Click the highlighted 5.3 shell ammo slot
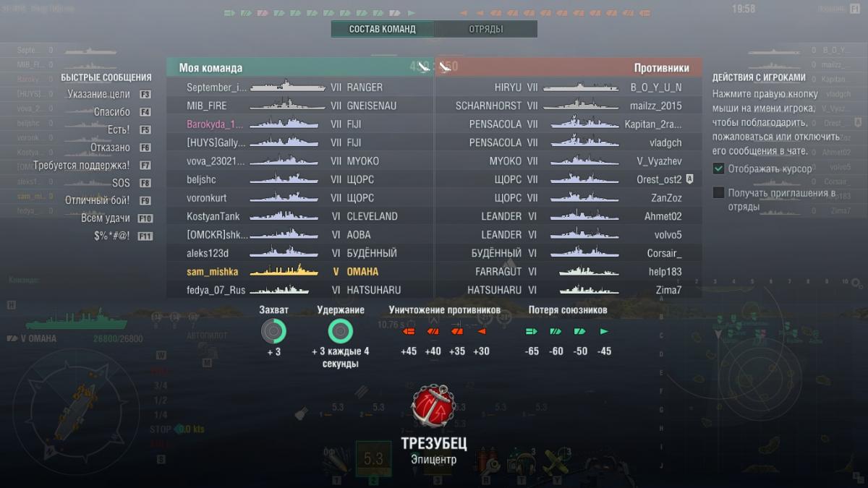The image size is (868, 488). point(373,459)
